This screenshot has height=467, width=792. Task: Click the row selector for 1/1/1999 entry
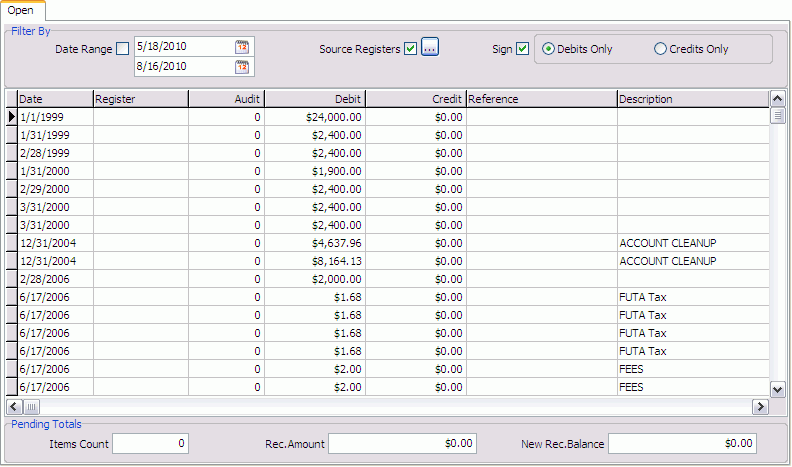point(12,117)
